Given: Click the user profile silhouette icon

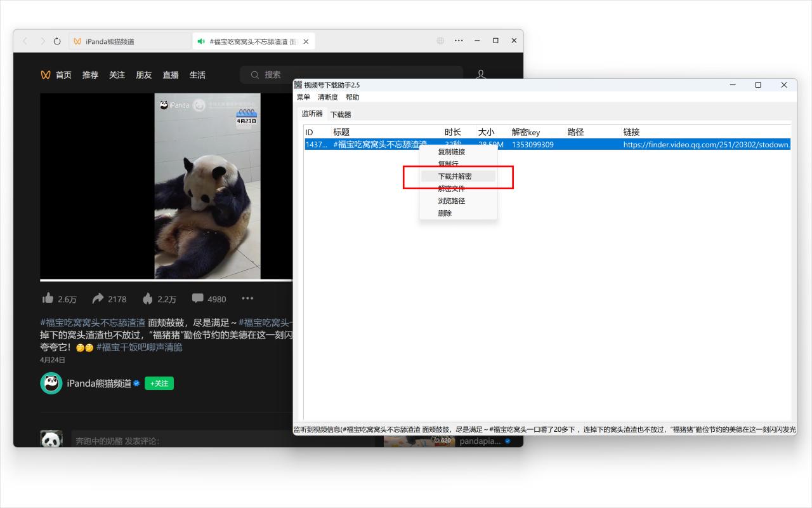Looking at the screenshot, I should [x=480, y=74].
